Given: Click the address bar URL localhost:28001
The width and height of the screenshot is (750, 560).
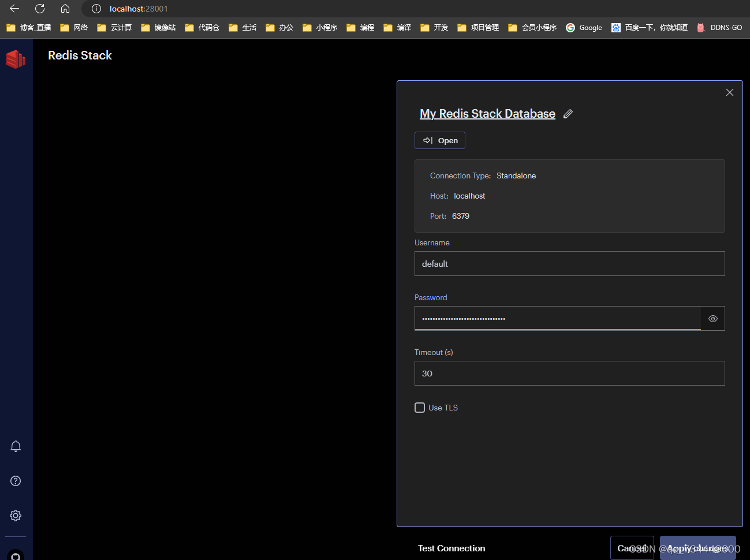Looking at the screenshot, I should click(139, 9).
